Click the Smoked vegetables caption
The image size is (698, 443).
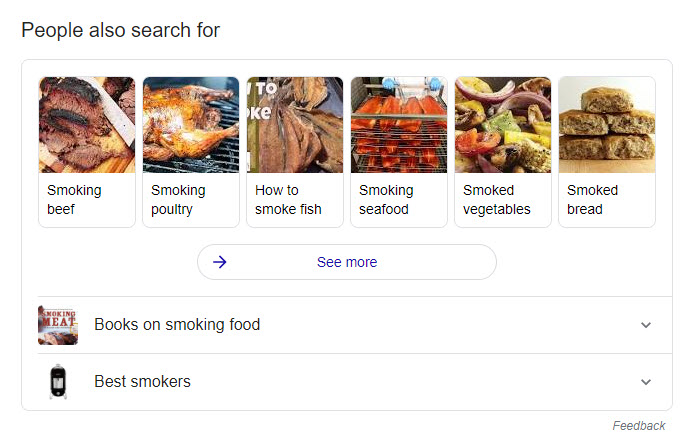(496, 200)
